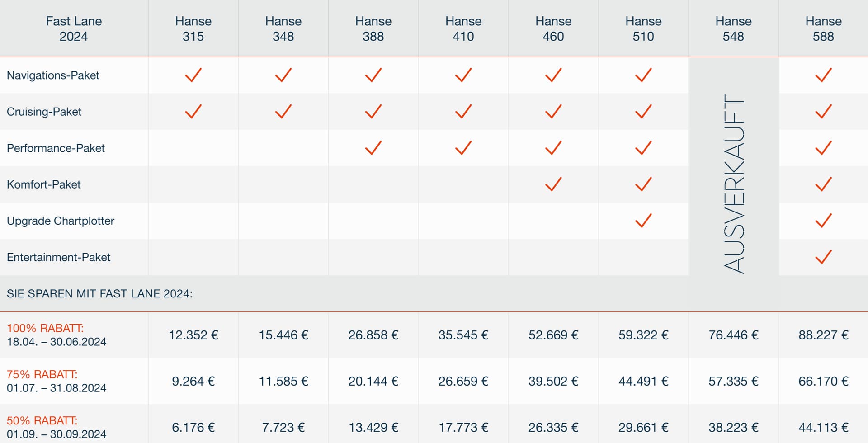
Task: Select the Hanse 548 column header
Action: tap(733, 28)
